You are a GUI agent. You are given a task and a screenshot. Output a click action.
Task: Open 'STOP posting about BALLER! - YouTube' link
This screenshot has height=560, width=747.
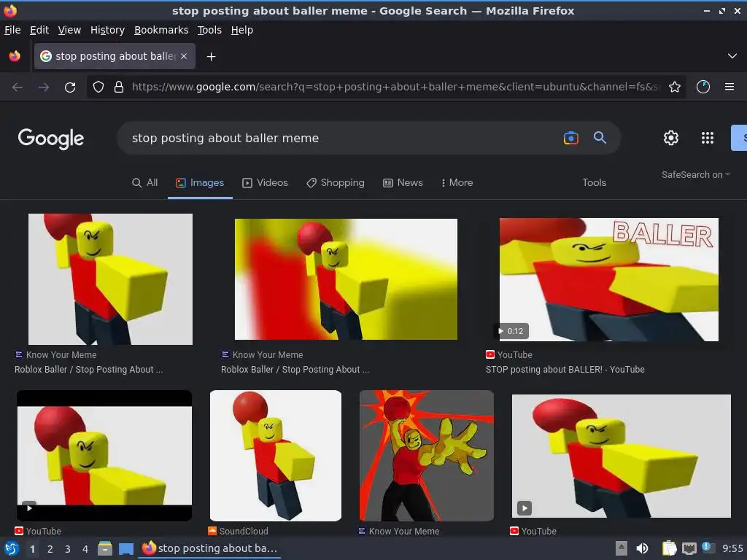pos(565,370)
